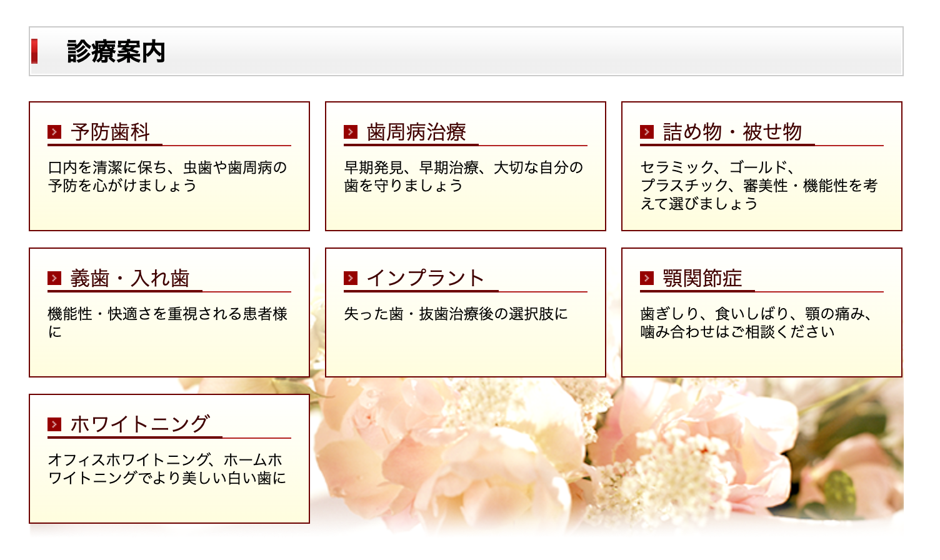The height and width of the screenshot is (560, 940).
Task: Click the description starting with 口内を清潔に保ち
Action: (167, 176)
